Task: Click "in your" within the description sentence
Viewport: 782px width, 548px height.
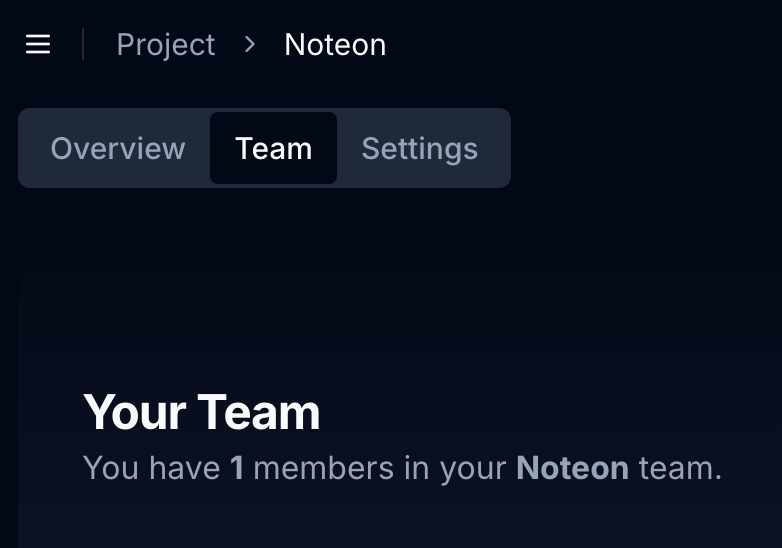Action: [x=455, y=468]
